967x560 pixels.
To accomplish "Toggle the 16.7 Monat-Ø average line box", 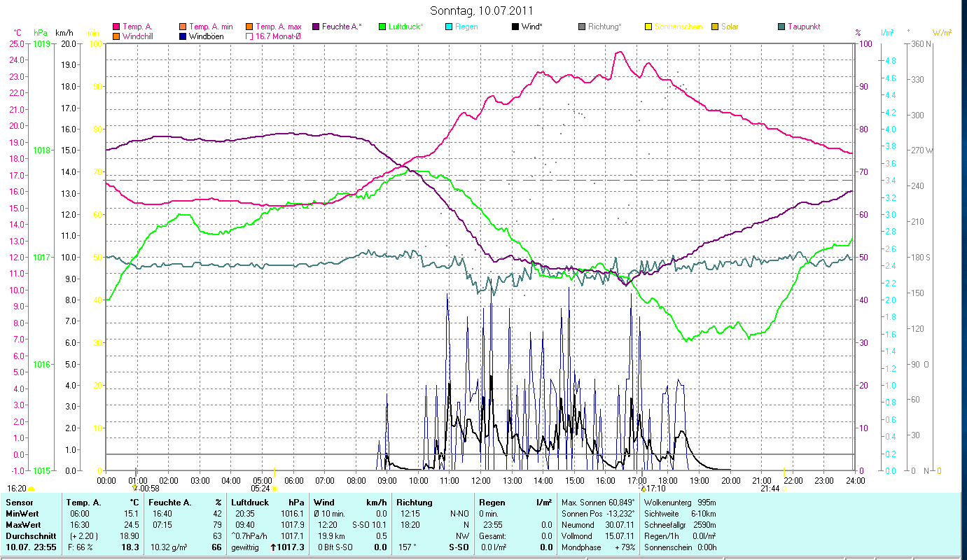I will [x=249, y=36].
